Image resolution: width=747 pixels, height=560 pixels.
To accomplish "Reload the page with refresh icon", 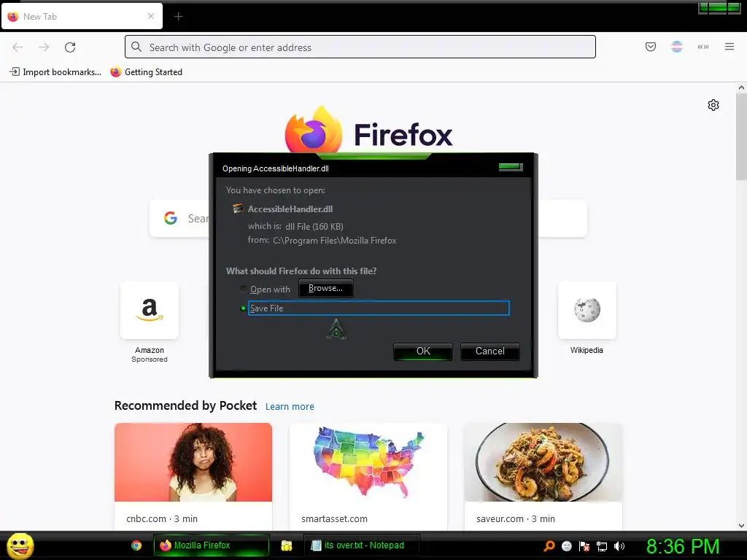I will (70, 47).
